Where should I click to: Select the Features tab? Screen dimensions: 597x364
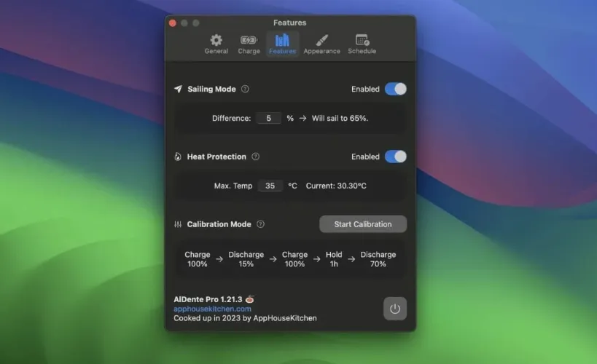[282, 44]
